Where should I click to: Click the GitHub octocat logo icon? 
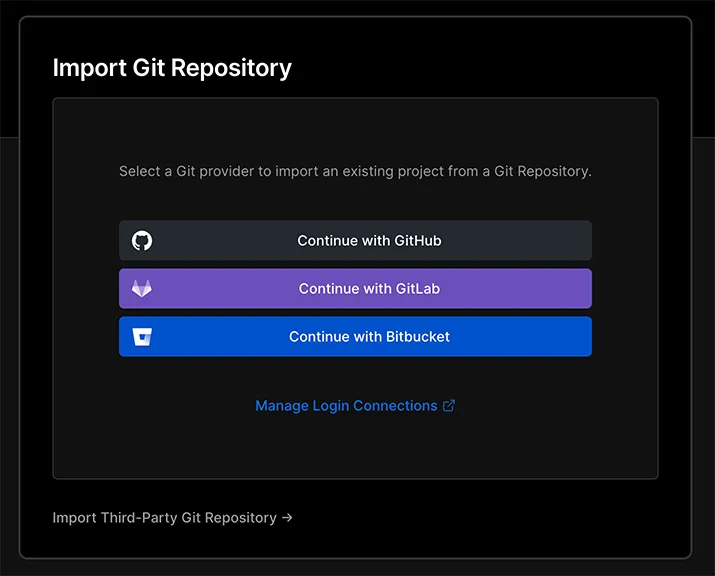[x=142, y=240]
